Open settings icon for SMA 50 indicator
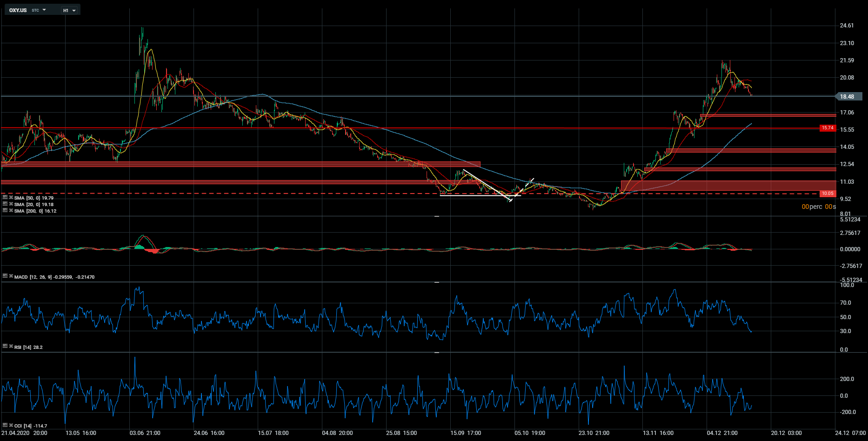 [5, 197]
